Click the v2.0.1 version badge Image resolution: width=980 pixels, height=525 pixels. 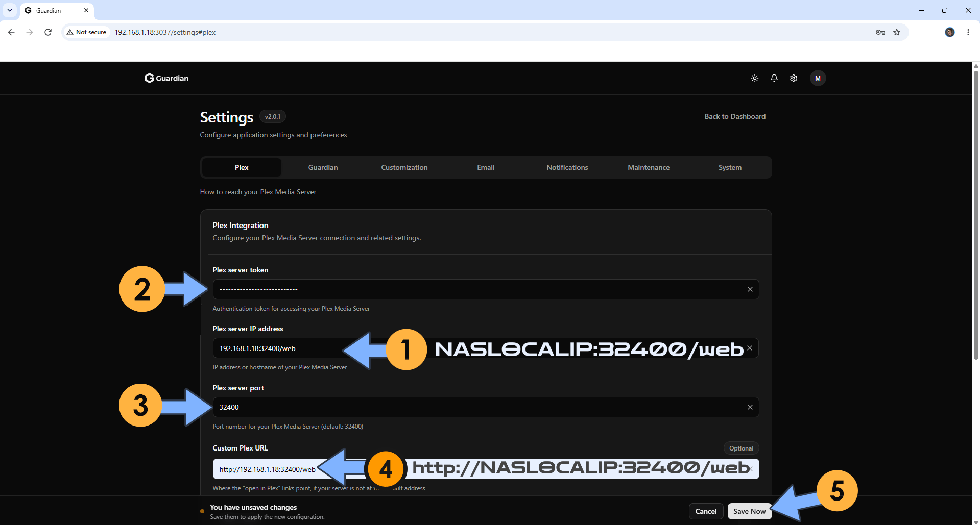click(273, 117)
